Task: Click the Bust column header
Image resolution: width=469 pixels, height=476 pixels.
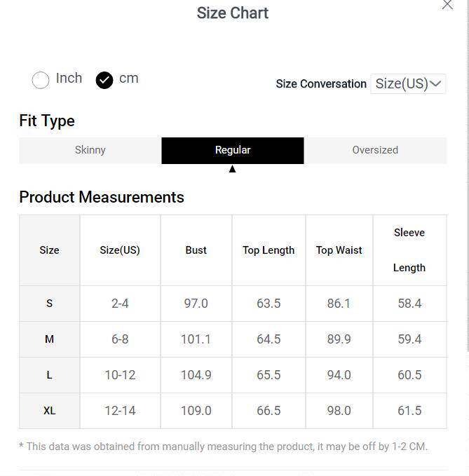Action: [196, 250]
